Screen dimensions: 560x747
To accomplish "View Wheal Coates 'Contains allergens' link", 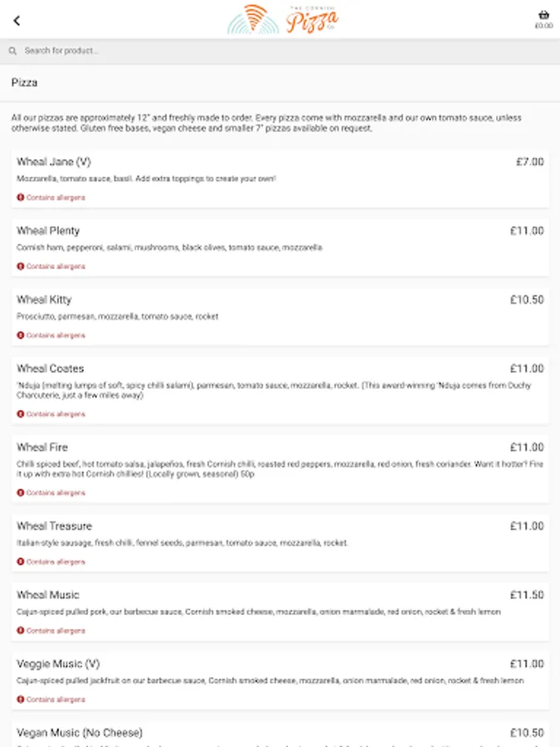I will coord(56,414).
